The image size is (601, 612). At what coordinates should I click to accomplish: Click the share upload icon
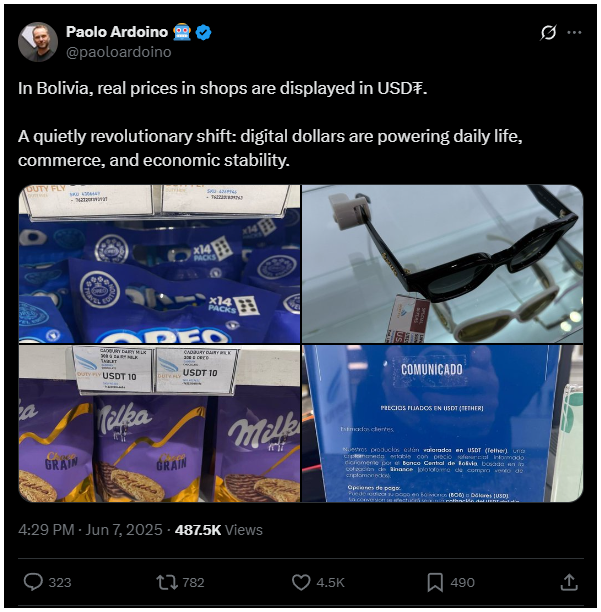tap(569, 582)
